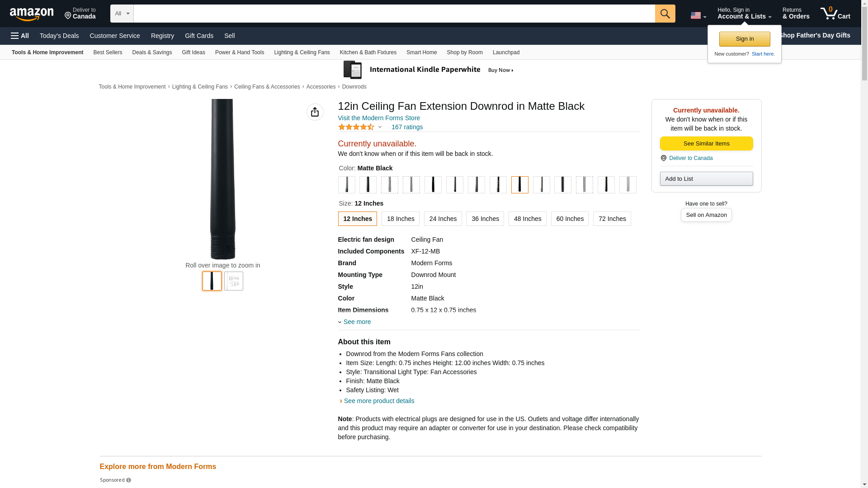Open the All hamburger menu

[x=20, y=36]
